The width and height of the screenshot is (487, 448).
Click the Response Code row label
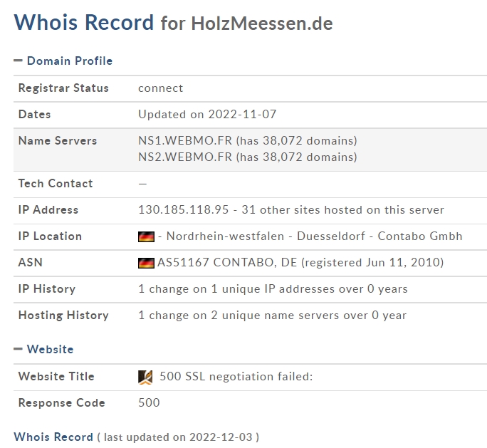[x=61, y=403]
